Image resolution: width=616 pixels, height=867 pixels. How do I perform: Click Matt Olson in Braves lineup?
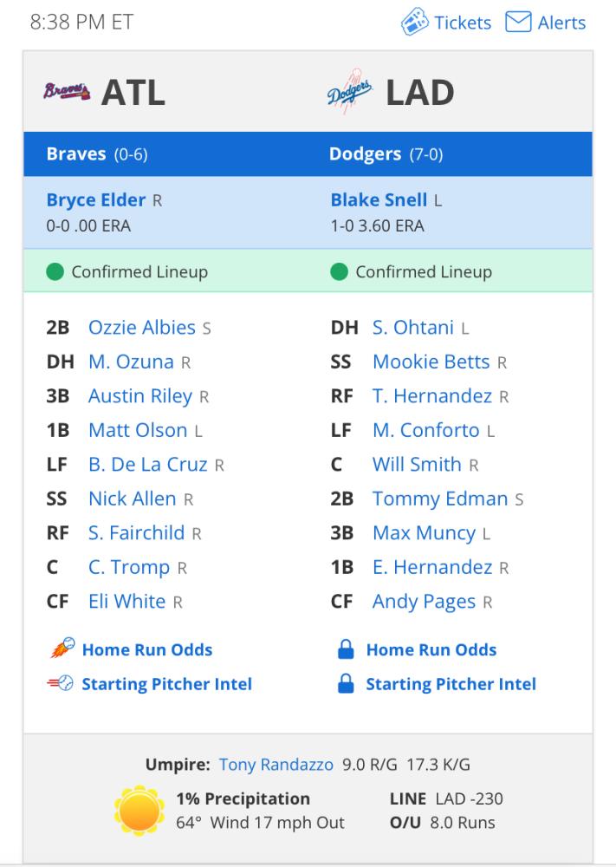[x=138, y=430]
